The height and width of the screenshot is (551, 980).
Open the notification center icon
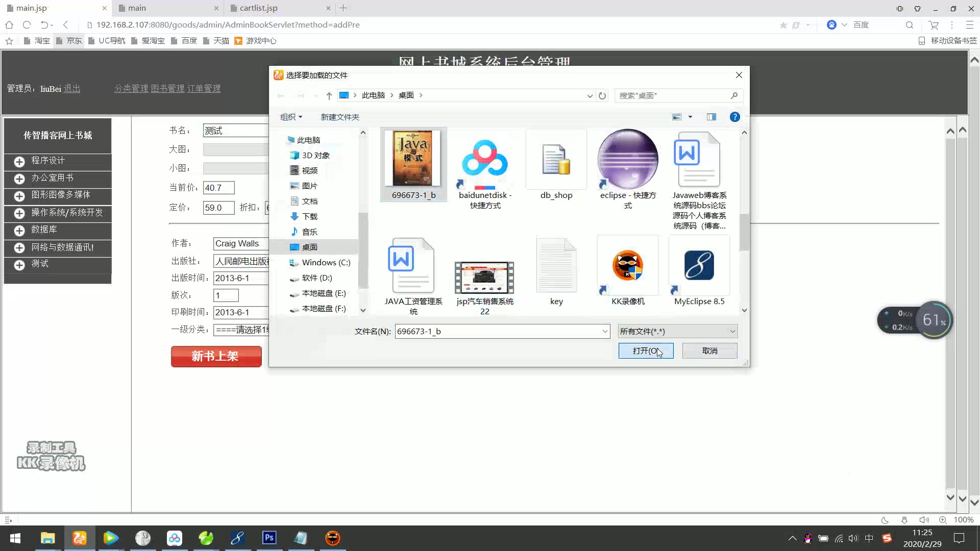point(959,538)
